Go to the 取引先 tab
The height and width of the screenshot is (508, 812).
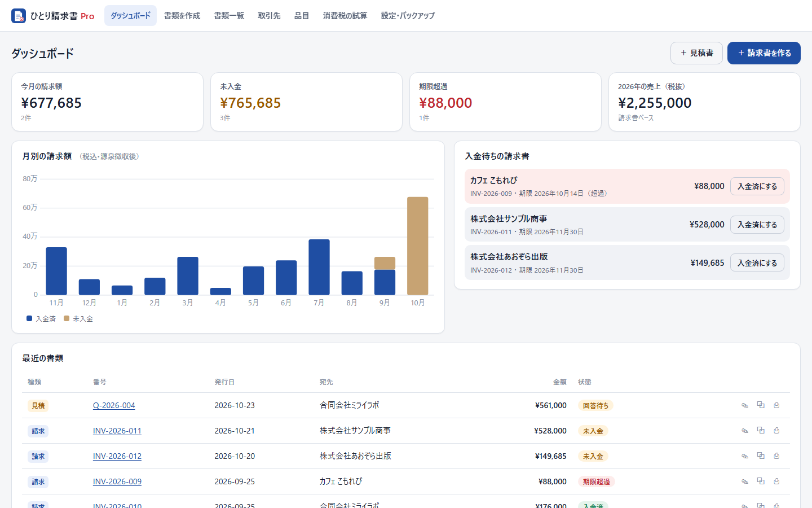click(269, 16)
